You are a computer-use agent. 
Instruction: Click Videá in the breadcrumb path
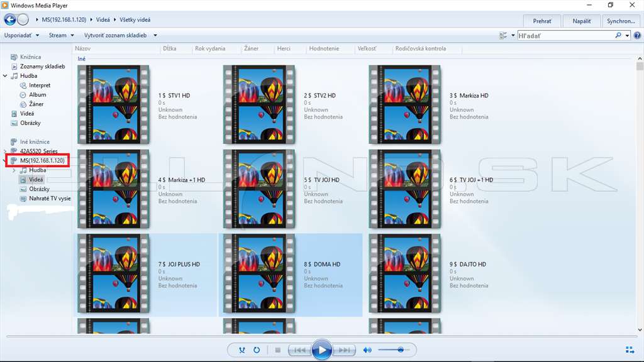(x=103, y=19)
